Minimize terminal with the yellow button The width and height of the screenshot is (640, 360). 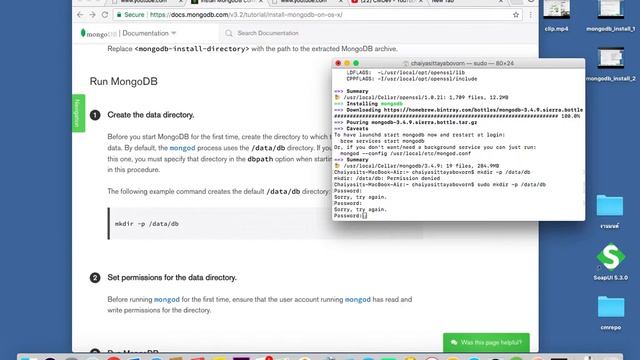point(347,63)
